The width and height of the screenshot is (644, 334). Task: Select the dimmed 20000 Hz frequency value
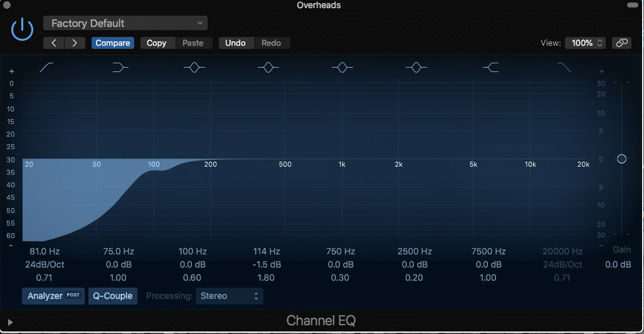[562, 251]
